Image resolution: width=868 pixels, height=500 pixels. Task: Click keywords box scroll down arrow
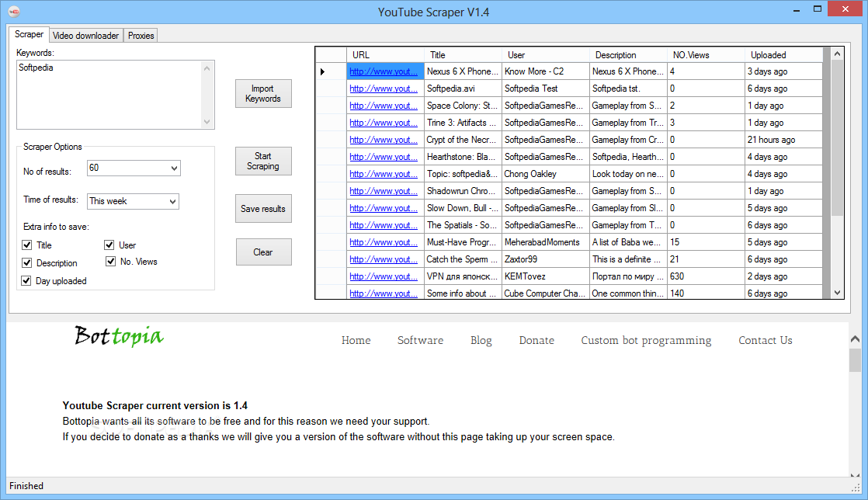(207, 122)
